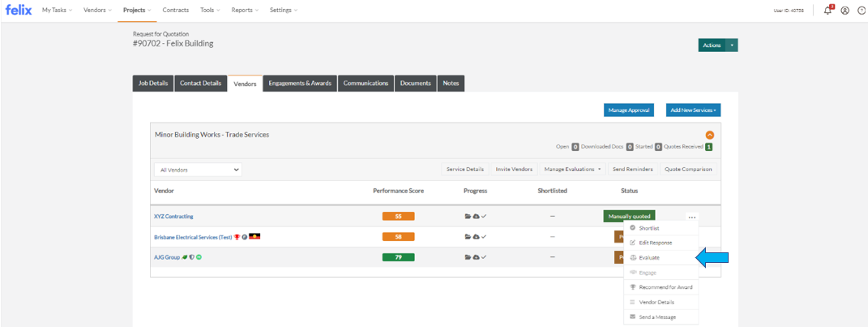Expand the Add New Services dropdown button
The width and height of the screenshot is (868, 327).
click(x=693, y=110)
